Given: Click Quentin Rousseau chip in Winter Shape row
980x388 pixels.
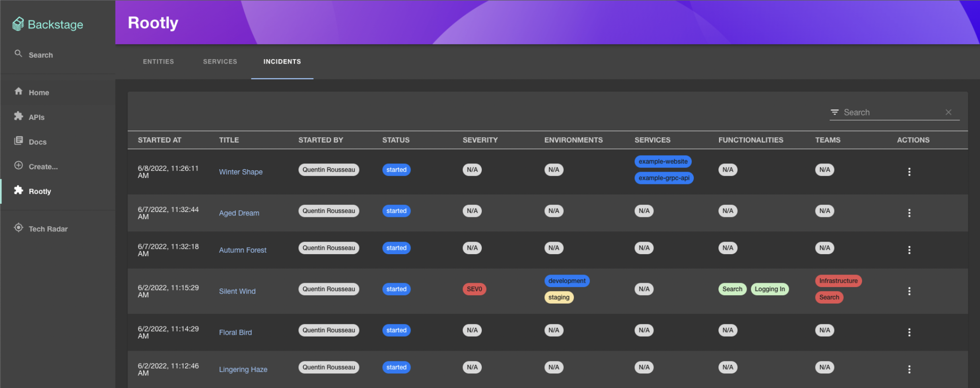Looking at the screenshot, I should point(329,170).
